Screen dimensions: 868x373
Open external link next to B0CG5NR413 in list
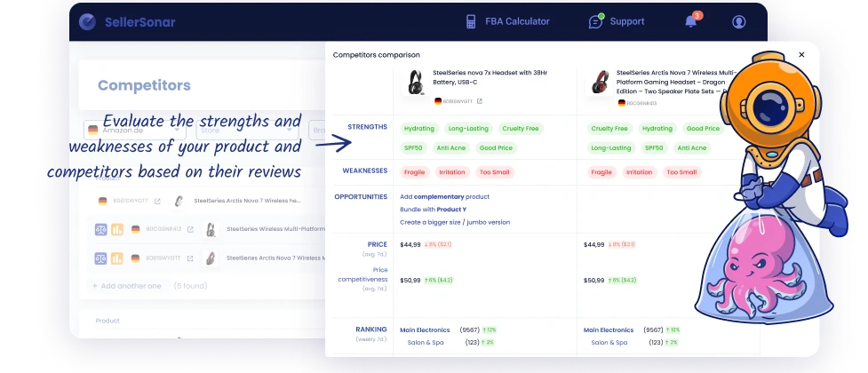[190, 229]
